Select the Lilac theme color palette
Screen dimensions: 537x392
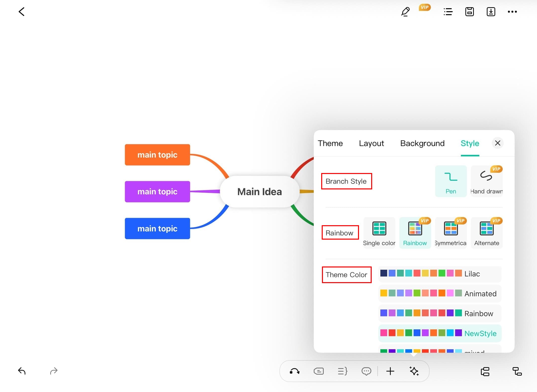pos(440,274)
